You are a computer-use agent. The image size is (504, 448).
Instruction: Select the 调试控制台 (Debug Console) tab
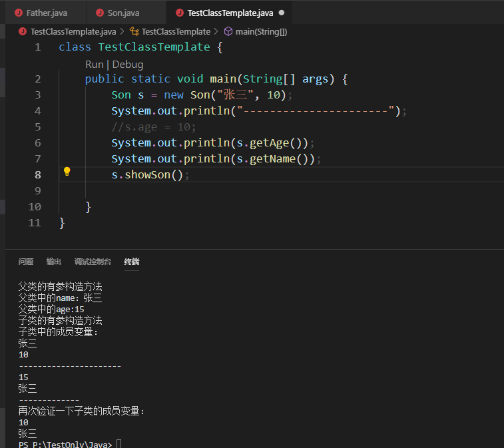93,262
